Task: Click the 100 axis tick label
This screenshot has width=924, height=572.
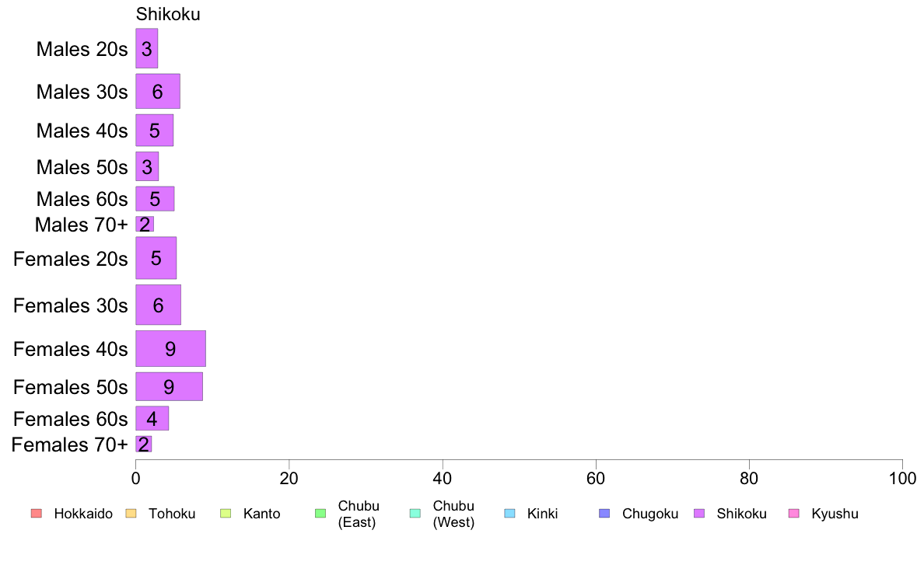Action: pyautogui.click(x=902, y=478)
